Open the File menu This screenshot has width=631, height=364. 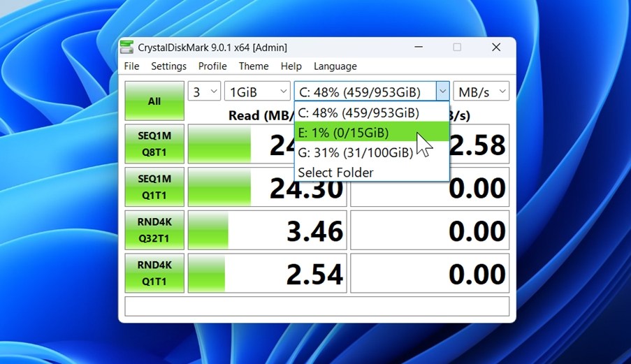131,66
